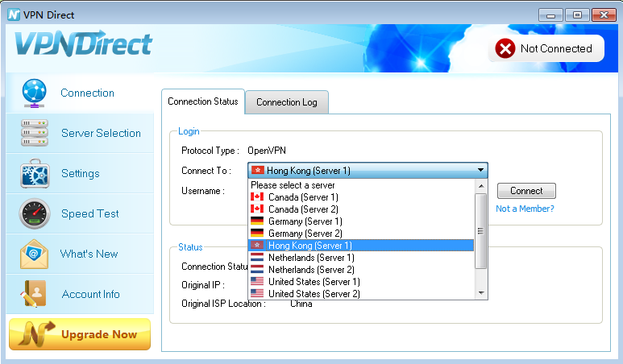The width and height of the screenshot is (623, 364).
Task: Click the red Not Connected X icon
Action: 505,49
